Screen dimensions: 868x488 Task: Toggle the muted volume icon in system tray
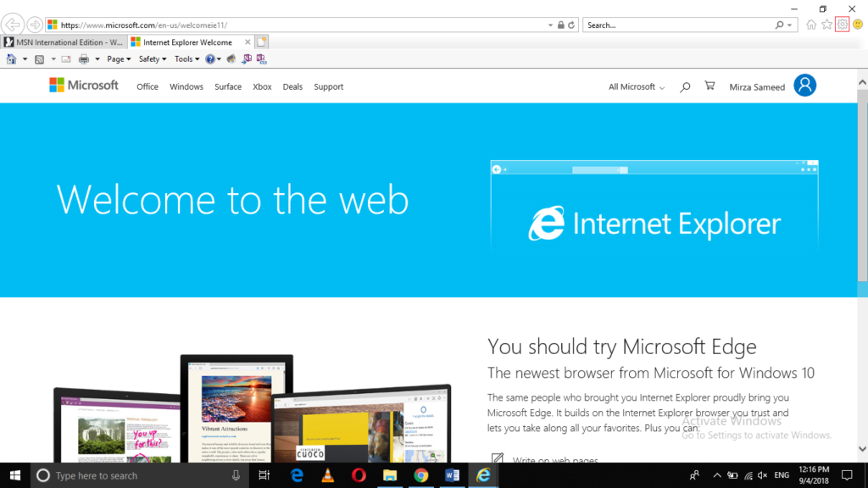click(x=762, y=475)
